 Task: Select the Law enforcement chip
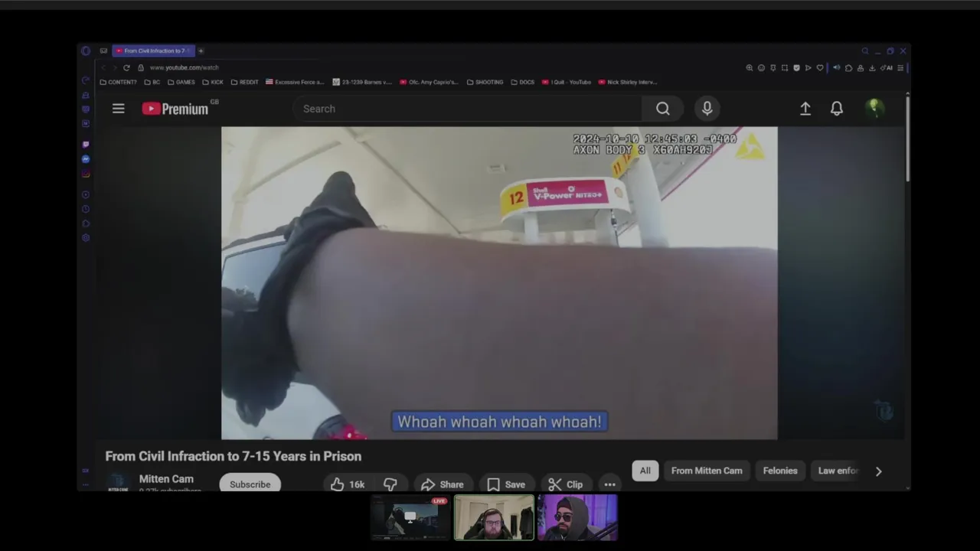838,471
